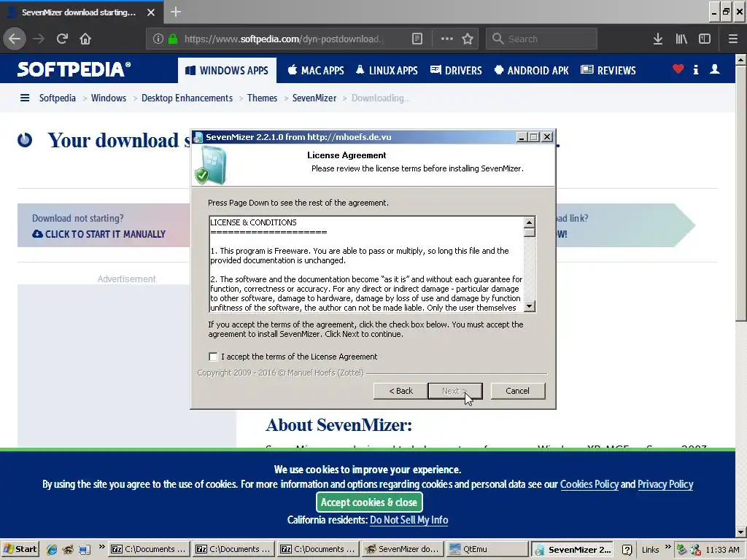747x560 pixels.
Task: Go to SevenMizer breadcrumb link
Action: point(314,98)
